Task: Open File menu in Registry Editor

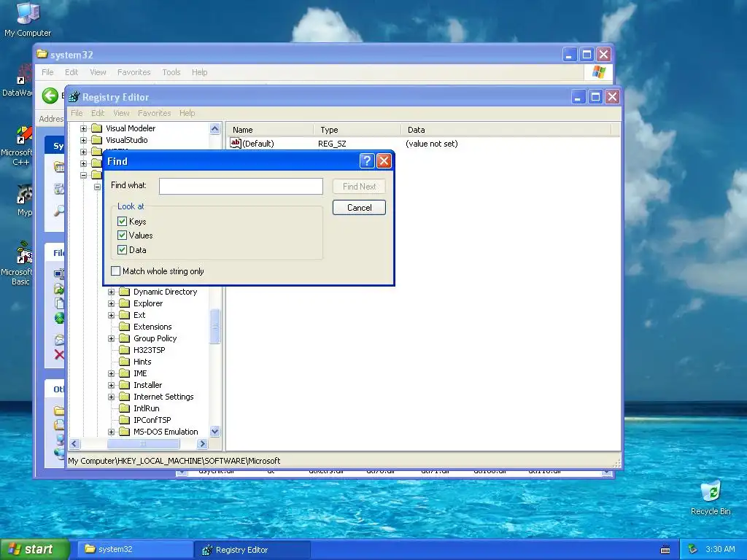Action: [x=77, y=113]
